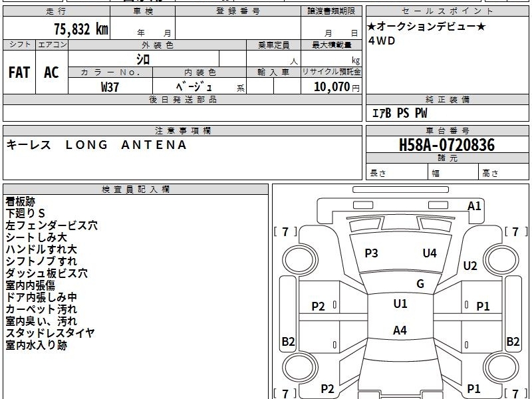Click the note キーレス LONG ANTENA
Viewport: 532px width, 399px height.
click(96, 145)
